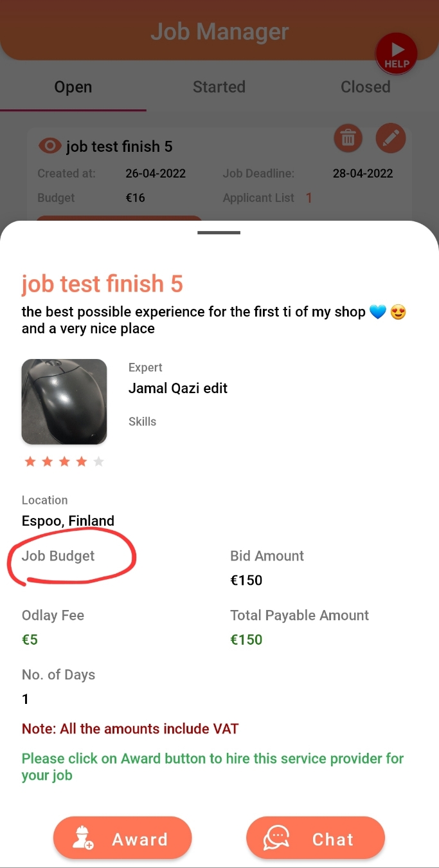The image size is (439, 868).
Task: Tap the Applicant List count
Action: pyautogui.click(x=309, y=198)
